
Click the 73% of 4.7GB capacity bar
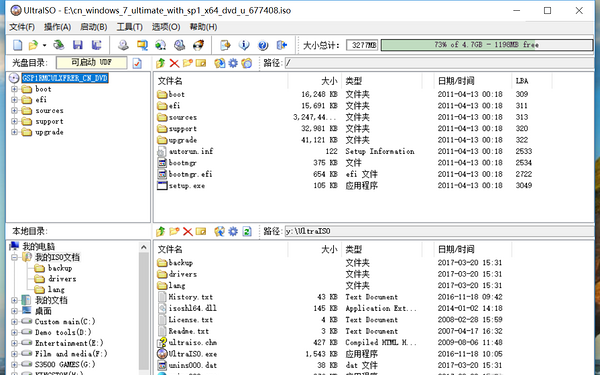[487, 45]
